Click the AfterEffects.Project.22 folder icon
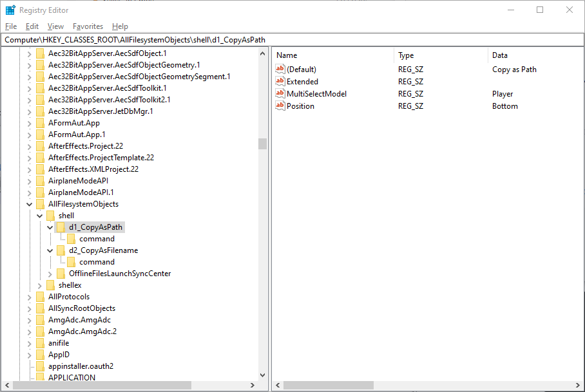 click(41, 146)
